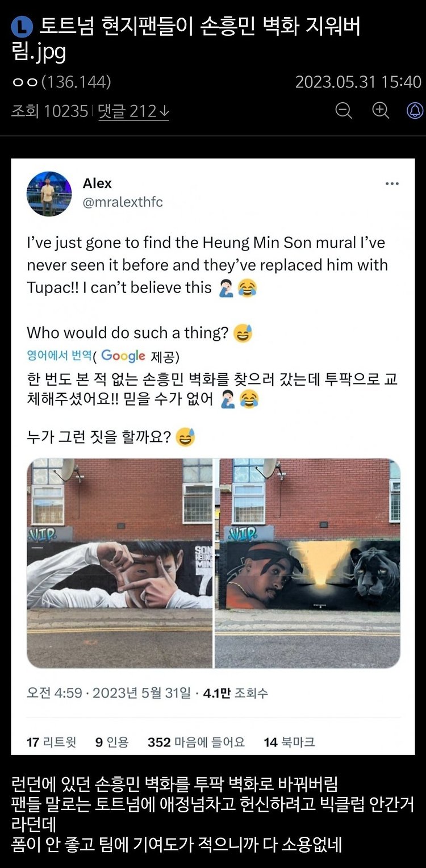Open the Tupac mural photo
This screenshot has height=868, width=426.
(x=307, y=563)
